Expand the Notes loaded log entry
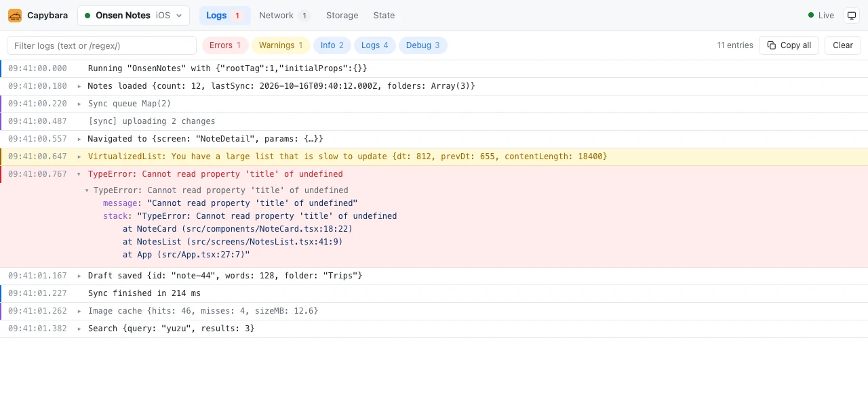This screenshot has height=420, width=868. [x=79, y=86]
